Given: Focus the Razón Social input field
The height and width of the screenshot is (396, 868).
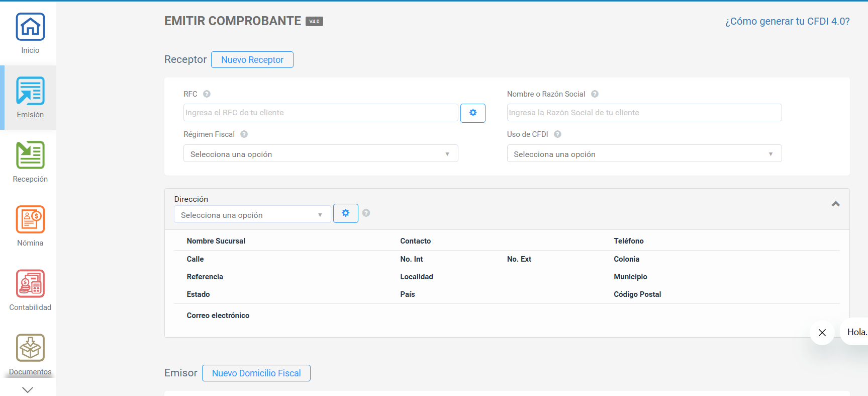Looking at the screenshot, I should point(644,113).
